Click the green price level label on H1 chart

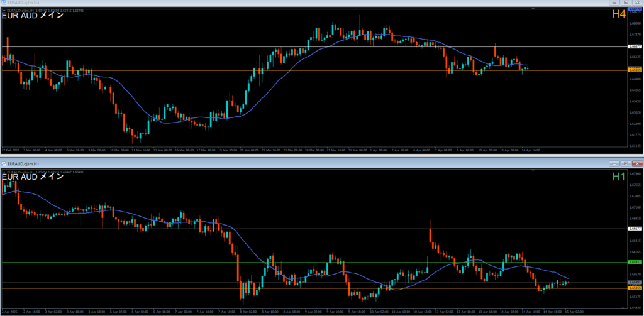pyautogui.click(x=635, y=262)
